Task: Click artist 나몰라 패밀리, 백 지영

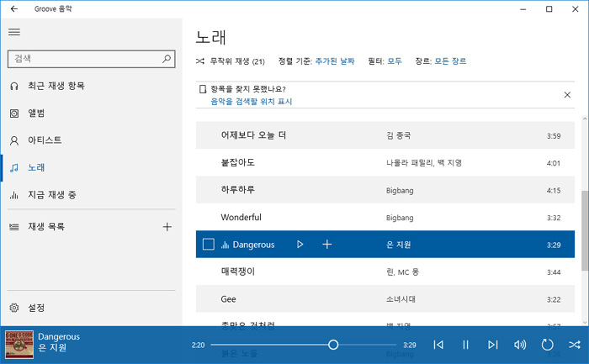Action: point(424,163)
